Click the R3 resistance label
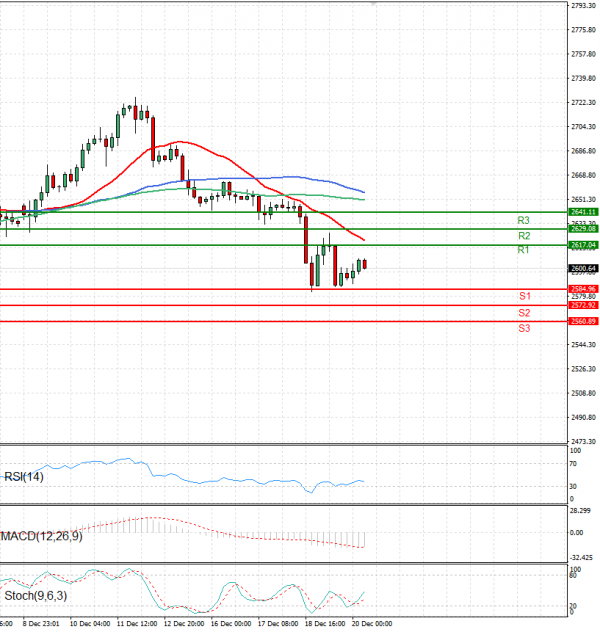The width and height of the screenshot is (600, 632). click(523, 220)
